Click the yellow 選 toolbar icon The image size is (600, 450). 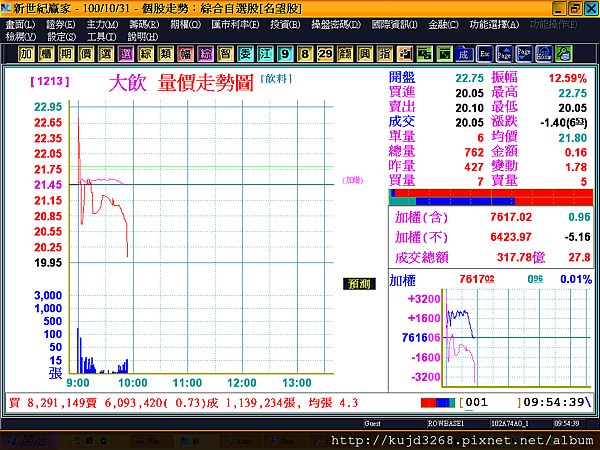pos(106,54)
